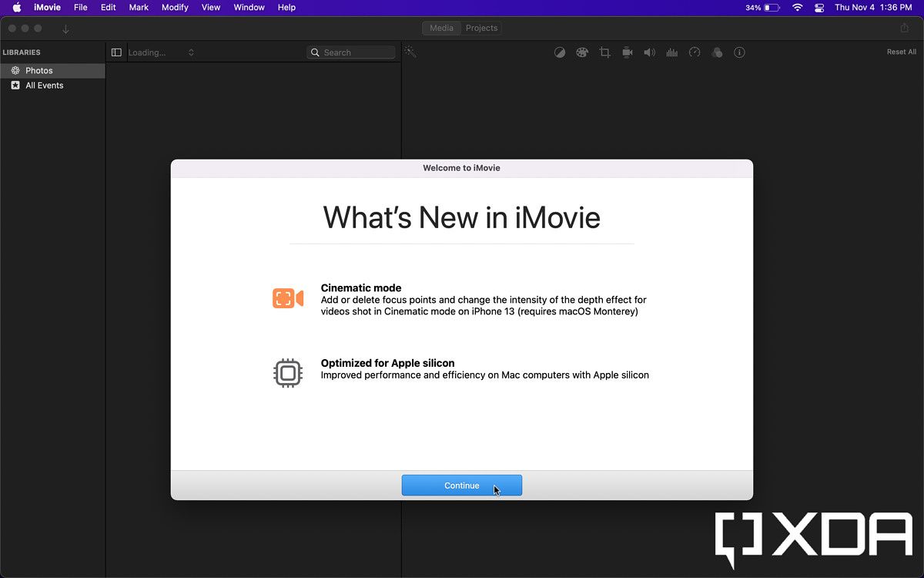The image size is (924, 578).
Task: Click the Wi-Fi status icon
Action: coord(797,8)
